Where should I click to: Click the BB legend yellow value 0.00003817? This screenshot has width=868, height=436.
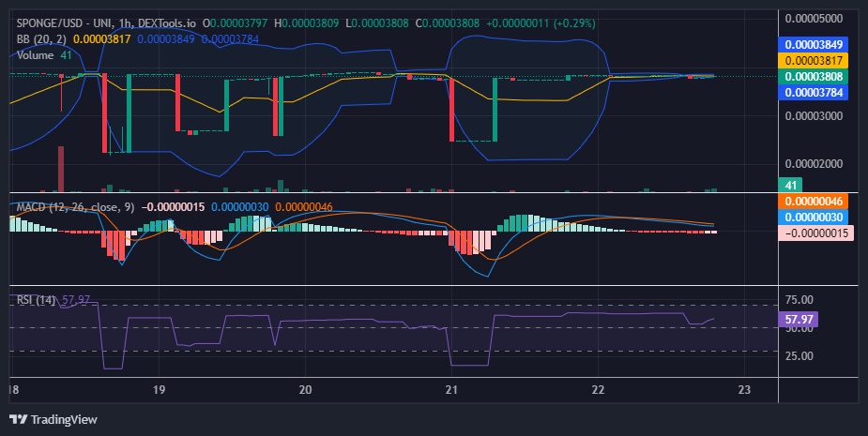coord(102,39)
